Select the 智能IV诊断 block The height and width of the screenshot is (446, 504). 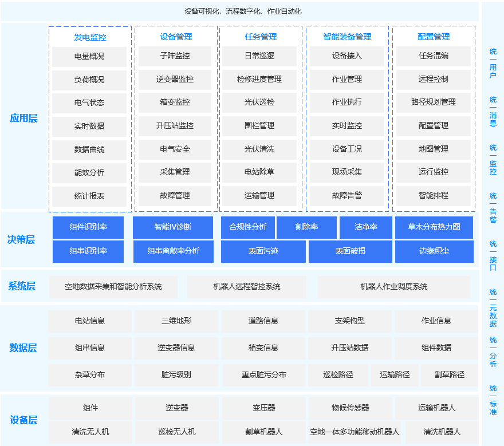174,227
